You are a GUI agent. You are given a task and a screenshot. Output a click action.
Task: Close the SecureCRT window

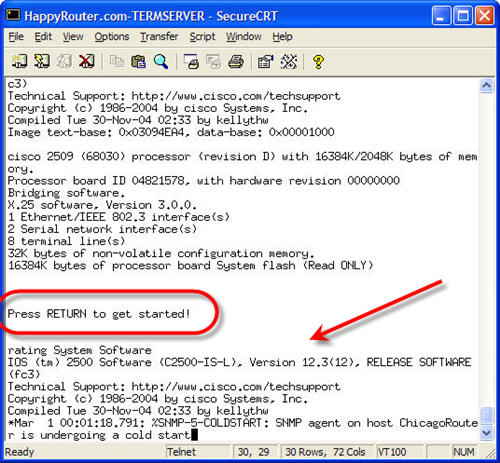[x=484, y=16]
